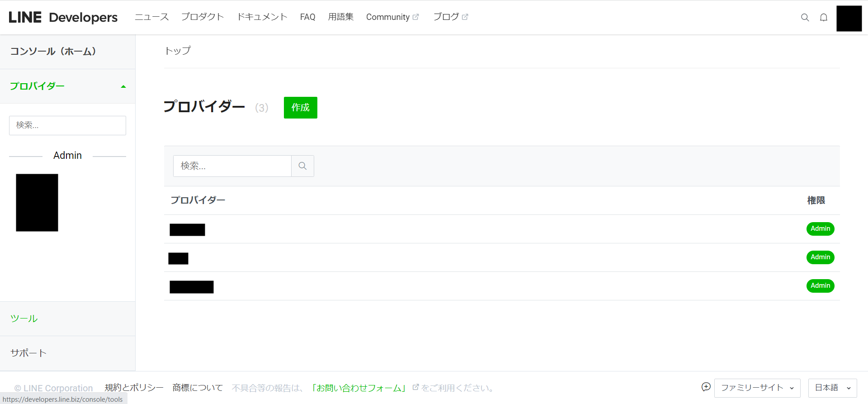Open the first provider in the list

pyautogui.click(x=187, y=230)
